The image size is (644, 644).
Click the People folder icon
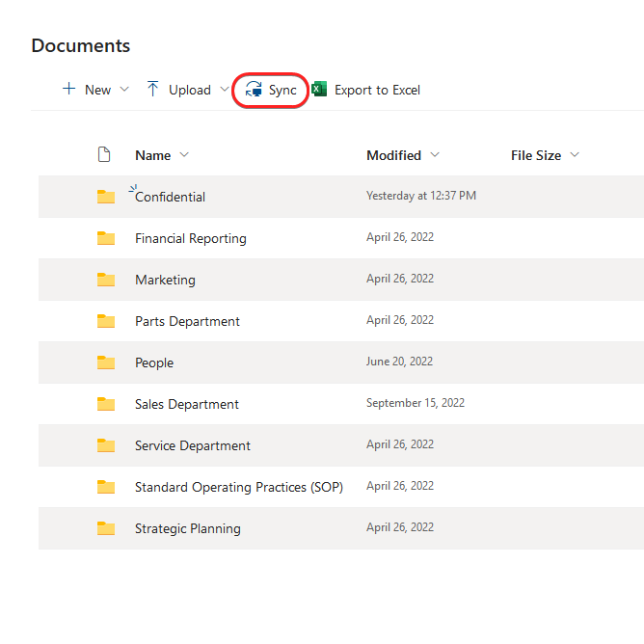coord(106,362)
